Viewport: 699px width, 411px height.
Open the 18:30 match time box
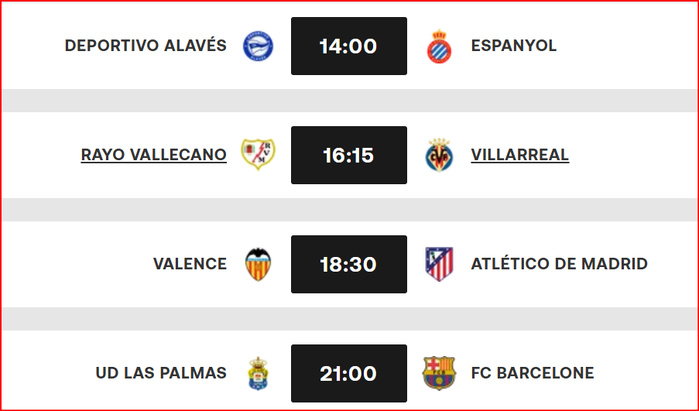(349, 264)
